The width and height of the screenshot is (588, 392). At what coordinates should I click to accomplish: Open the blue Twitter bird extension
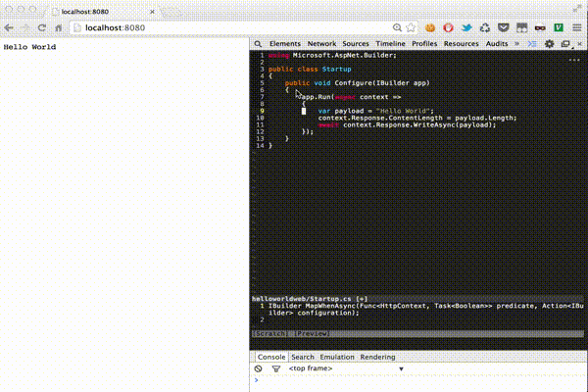click(x=466, y=27)
